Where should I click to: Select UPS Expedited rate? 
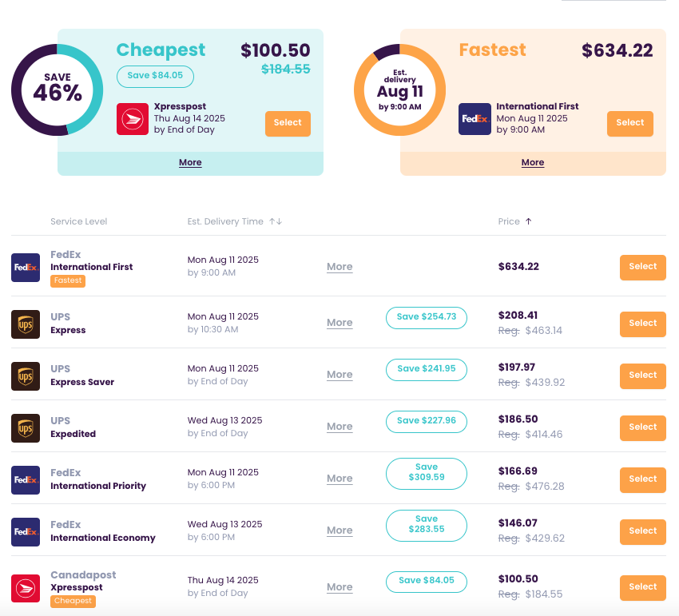[642, 427]
